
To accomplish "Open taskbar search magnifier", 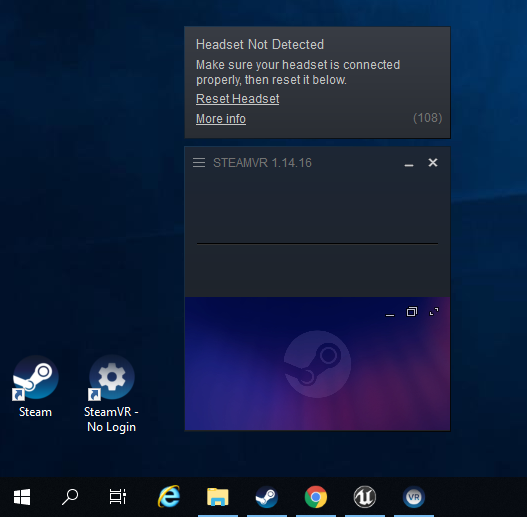I will (x=70, y=497).
